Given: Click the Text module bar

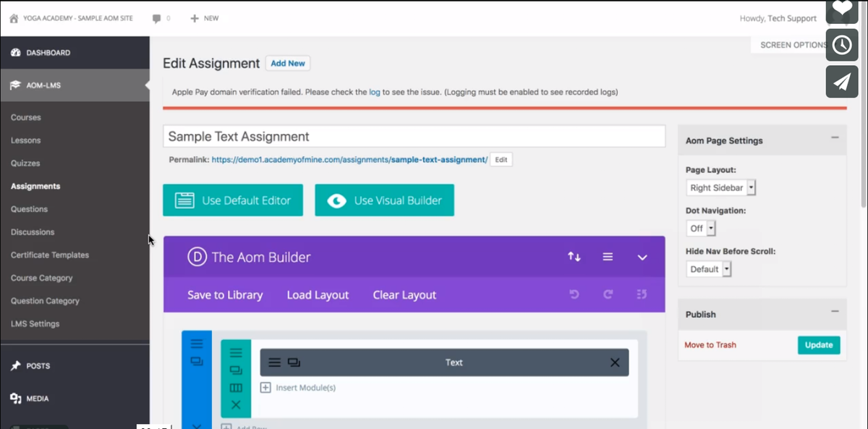Looking at the screenshot, I should [x=444, y=362].
